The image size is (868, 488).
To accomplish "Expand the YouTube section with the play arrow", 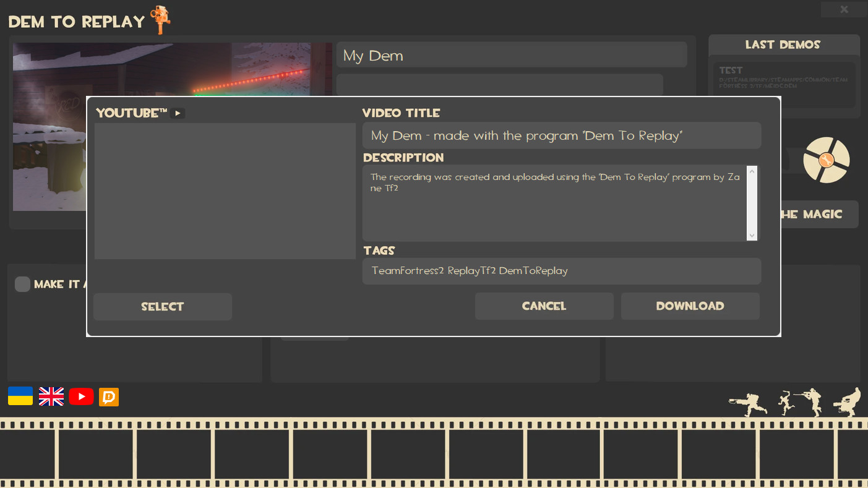I will pyautogui.click(x=178, y=113).
